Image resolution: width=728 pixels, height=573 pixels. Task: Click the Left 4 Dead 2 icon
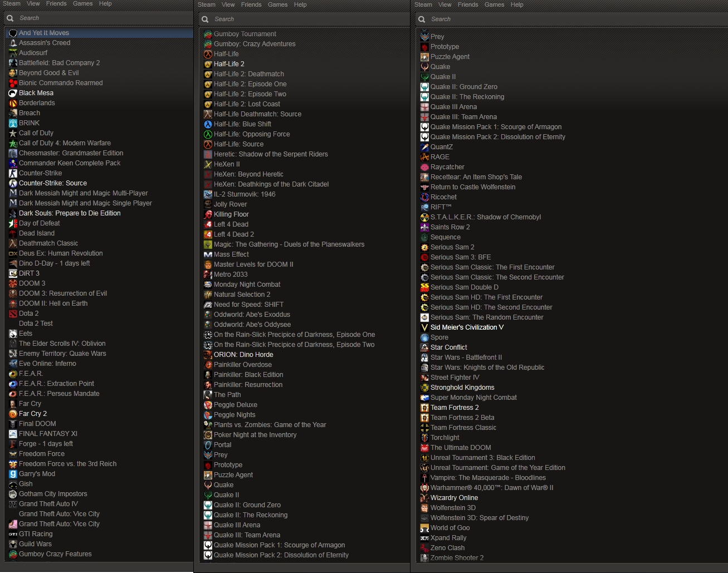[x=208, y=234]
